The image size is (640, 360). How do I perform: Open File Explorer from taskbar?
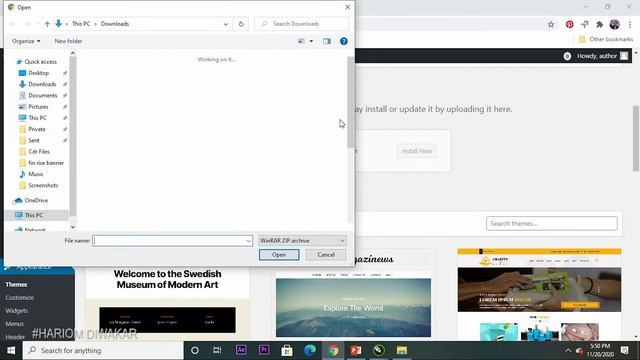(x=402, y=350)
